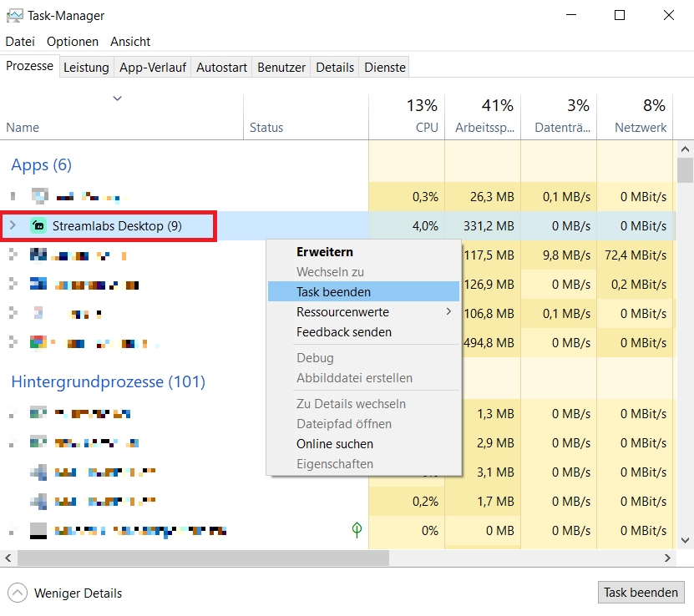The image size is (694, 616).
Task: Open the Datei menu
Action: pyautogui.click(x=20, y=42)
